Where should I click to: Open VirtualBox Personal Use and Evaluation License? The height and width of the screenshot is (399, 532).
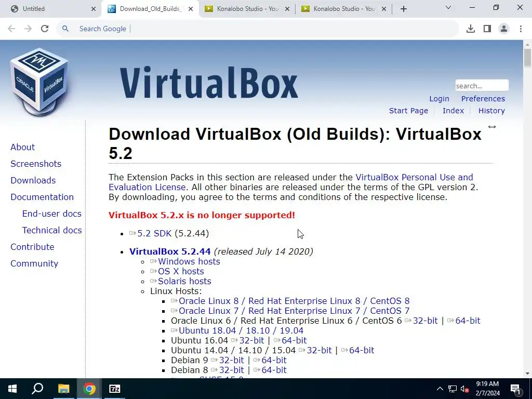(291, 182)
